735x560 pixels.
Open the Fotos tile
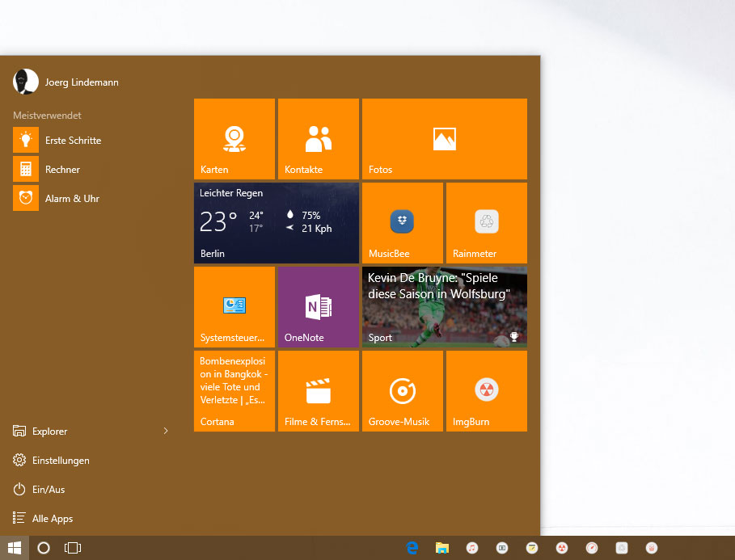(445, 139)
